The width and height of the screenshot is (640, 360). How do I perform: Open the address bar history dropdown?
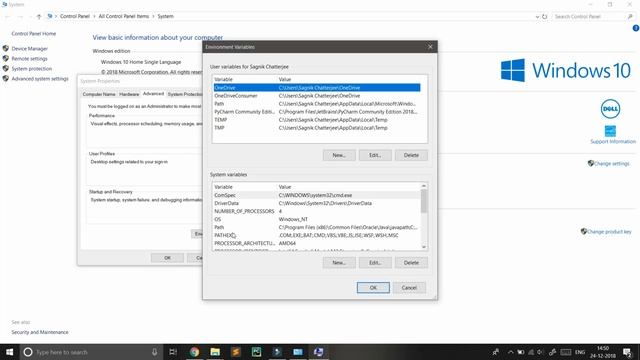point(537,17)
